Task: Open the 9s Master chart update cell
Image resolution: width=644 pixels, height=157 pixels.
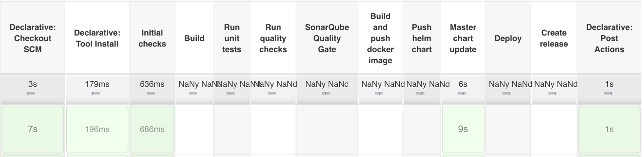Action: (463, 129)
